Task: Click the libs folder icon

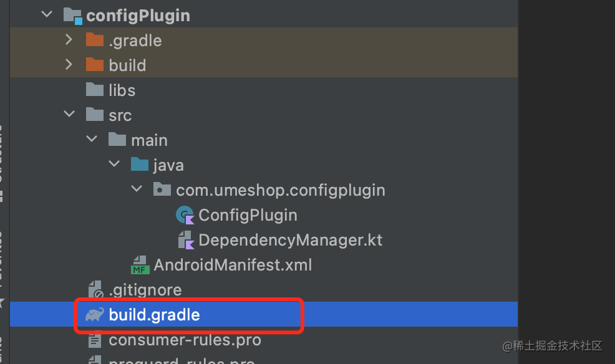Action: point(94,90)
